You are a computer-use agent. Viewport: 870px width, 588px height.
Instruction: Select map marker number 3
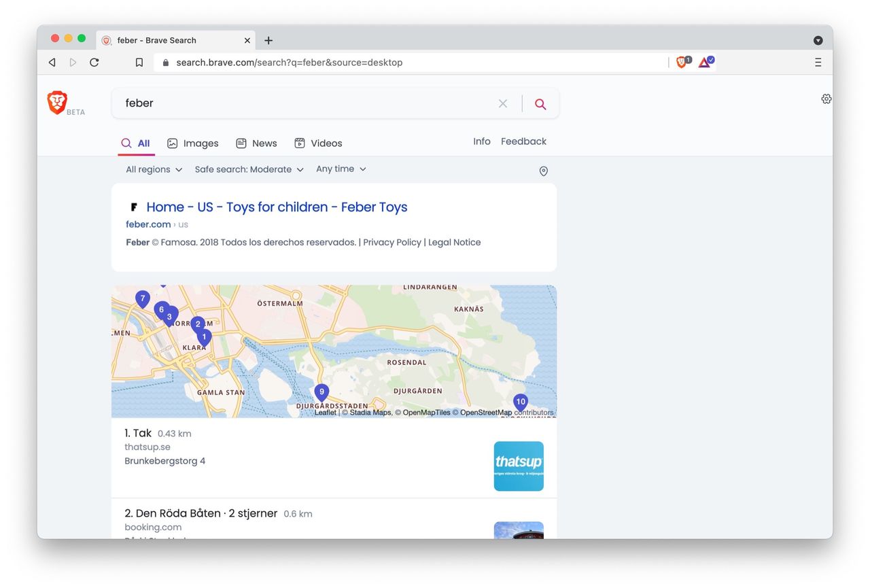click(171, 317)
